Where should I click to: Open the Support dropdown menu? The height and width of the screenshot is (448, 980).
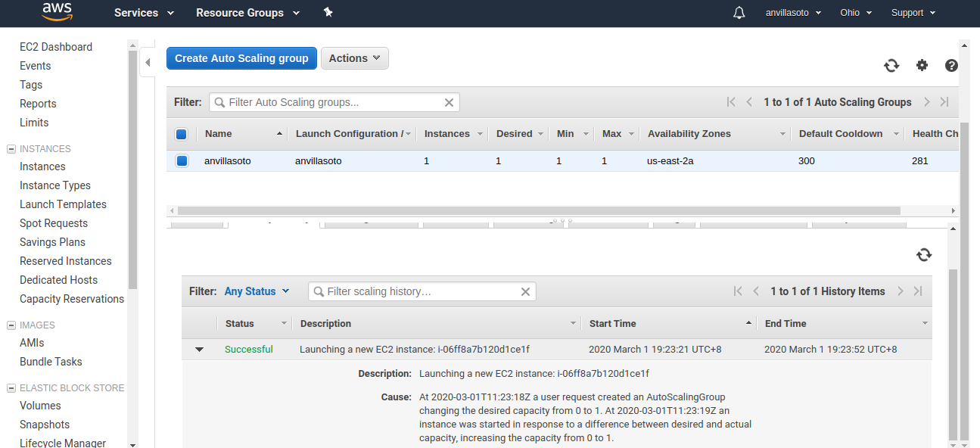913,13
